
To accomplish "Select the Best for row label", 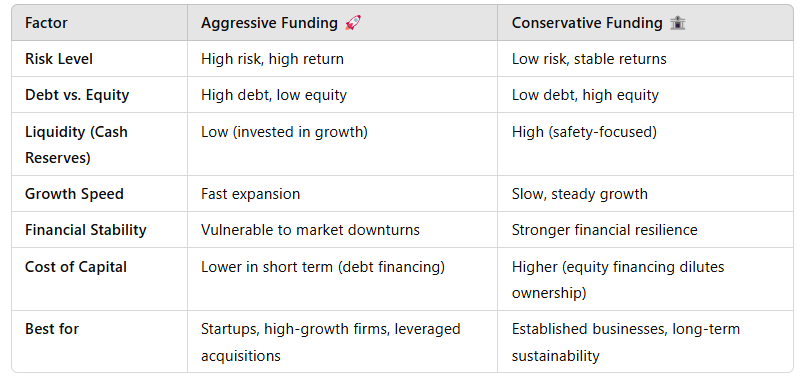I will 52,328.
